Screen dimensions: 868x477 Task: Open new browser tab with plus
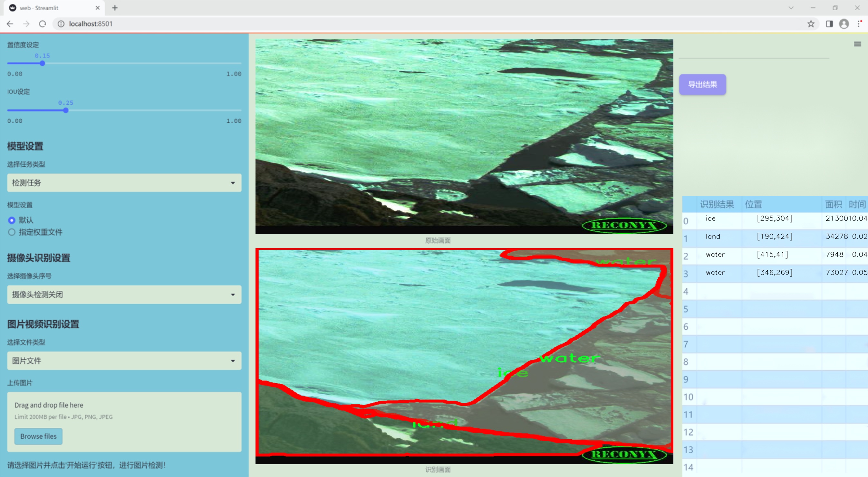coord(115,8)
